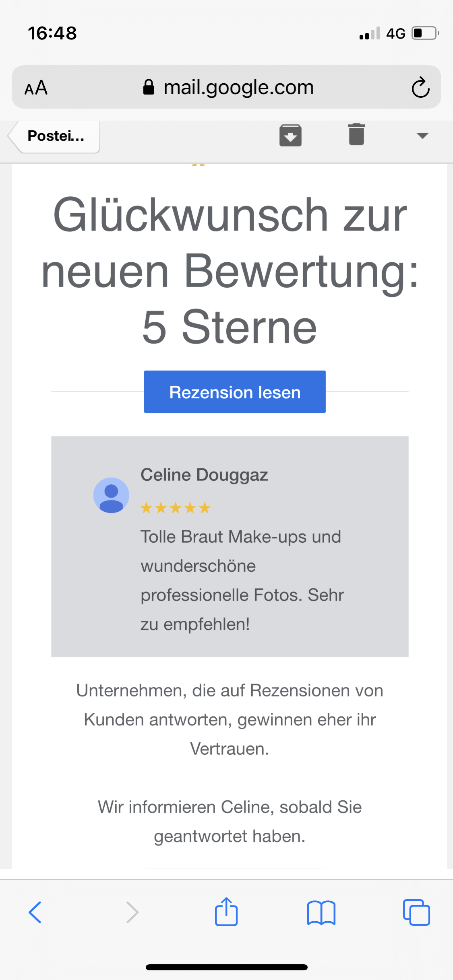Tap the padlock security icon
Screen dimensions: 453x980
tap(149, 87)
